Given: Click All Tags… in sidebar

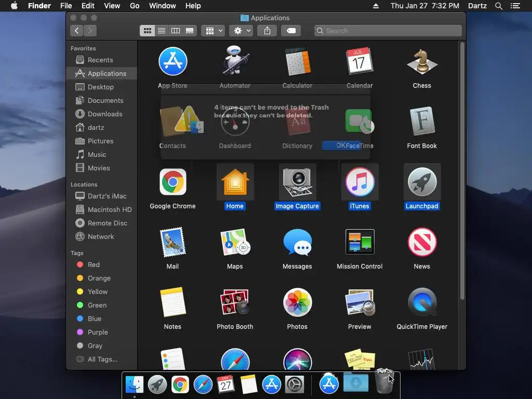Looking at the screenshot, I should pyautogui.click(x=102, y=360).
